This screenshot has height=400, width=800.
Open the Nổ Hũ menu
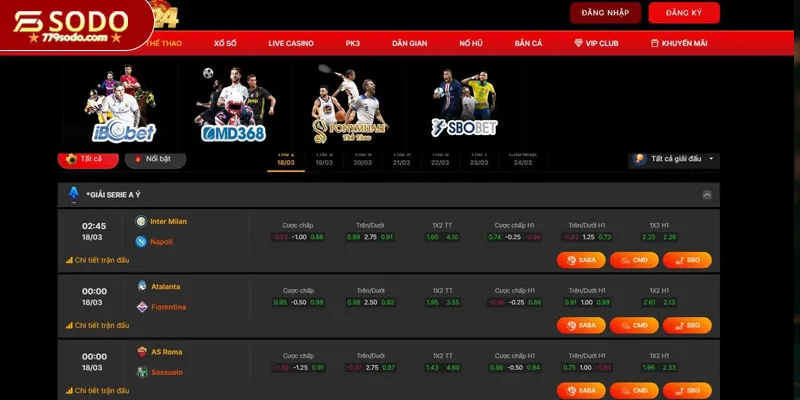pos(470,43)
